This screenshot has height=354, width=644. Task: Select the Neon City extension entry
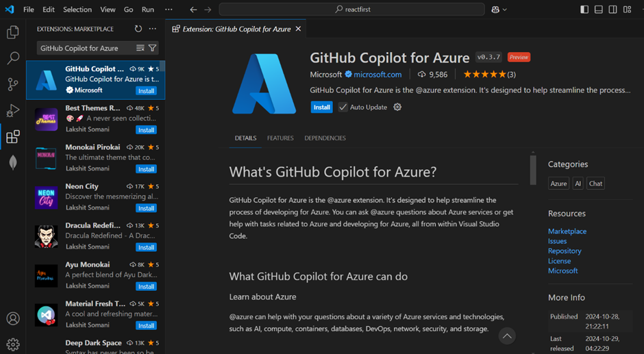(96, 197)
